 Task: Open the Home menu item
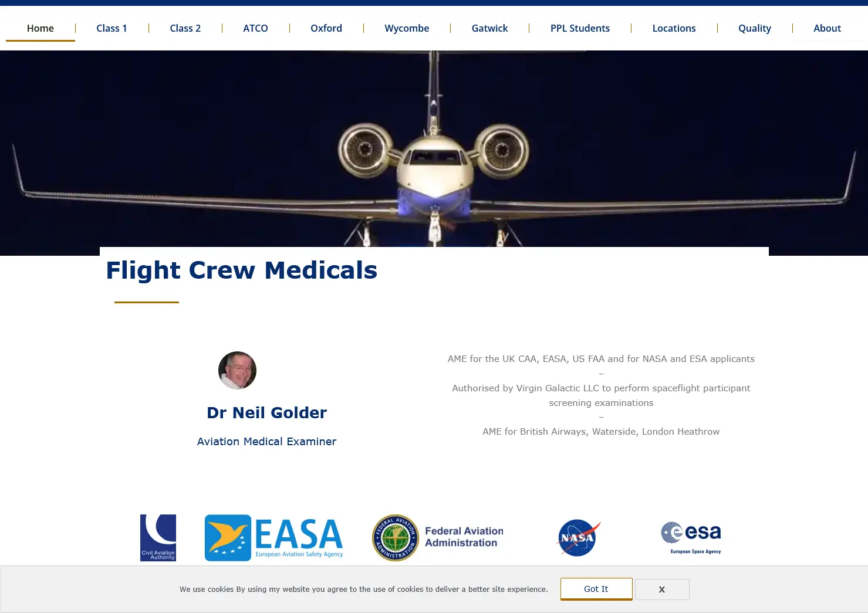[40, 28]
